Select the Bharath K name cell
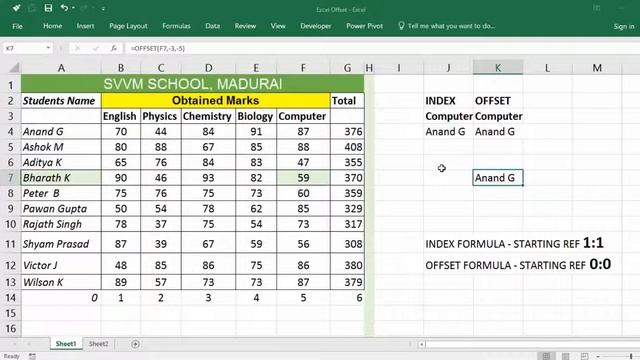 click(61, 178)
